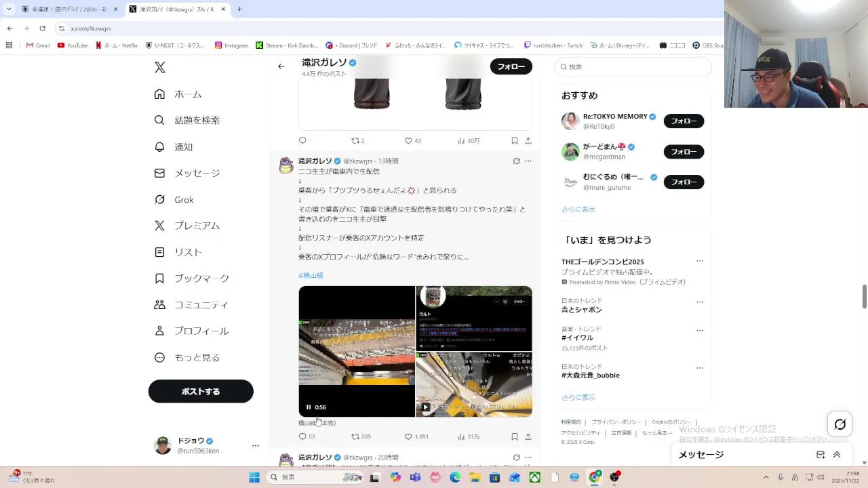Click the ポストする button
This screenshot has height=488, width=868.
[201, 391]
